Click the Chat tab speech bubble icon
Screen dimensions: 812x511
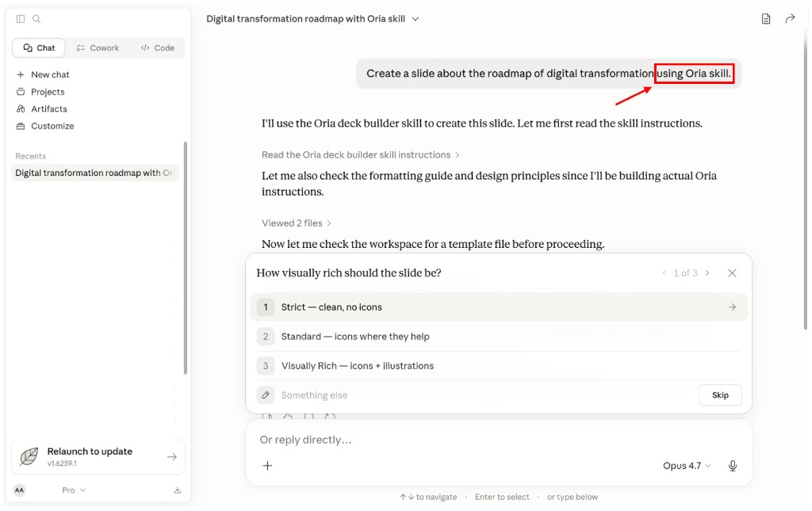click(x=28, y=48)
